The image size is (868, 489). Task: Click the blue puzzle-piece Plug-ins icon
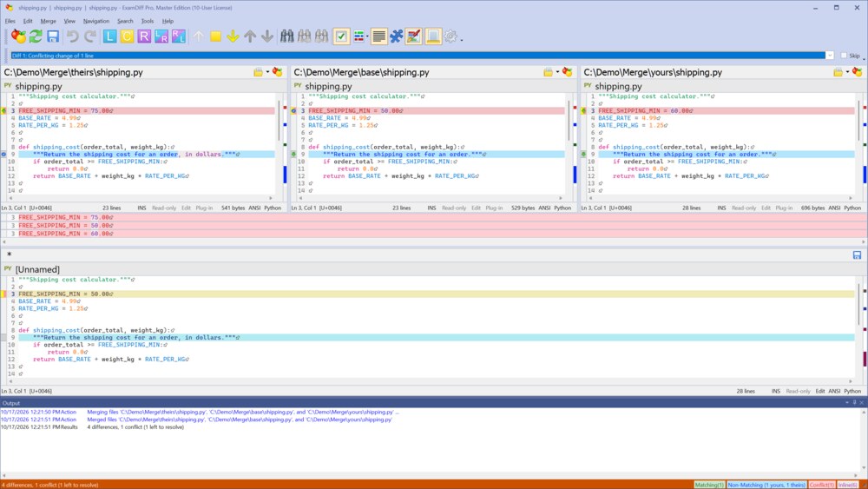pyautogui.click(x=397, y=36)
